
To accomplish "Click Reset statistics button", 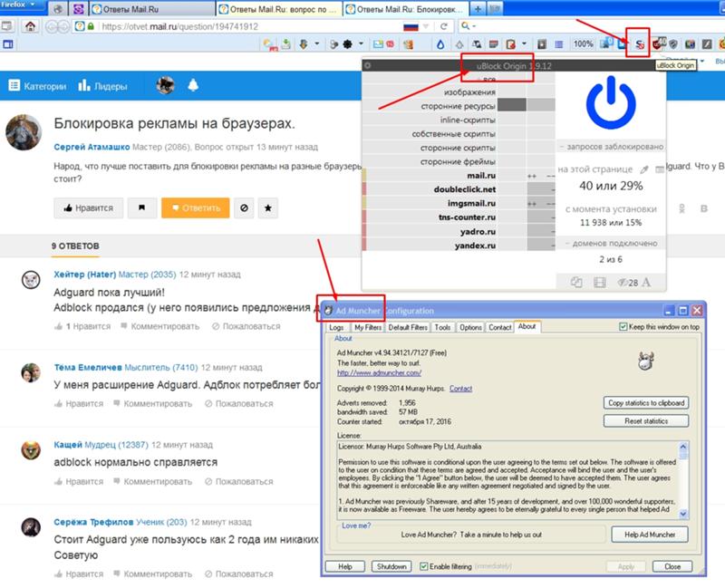I will (x=646, y=421).
